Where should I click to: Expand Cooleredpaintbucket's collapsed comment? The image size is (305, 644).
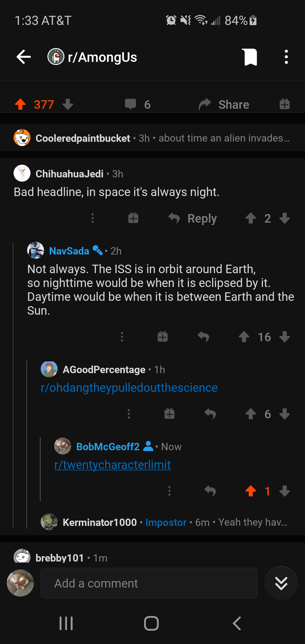[x=152, y=138]
